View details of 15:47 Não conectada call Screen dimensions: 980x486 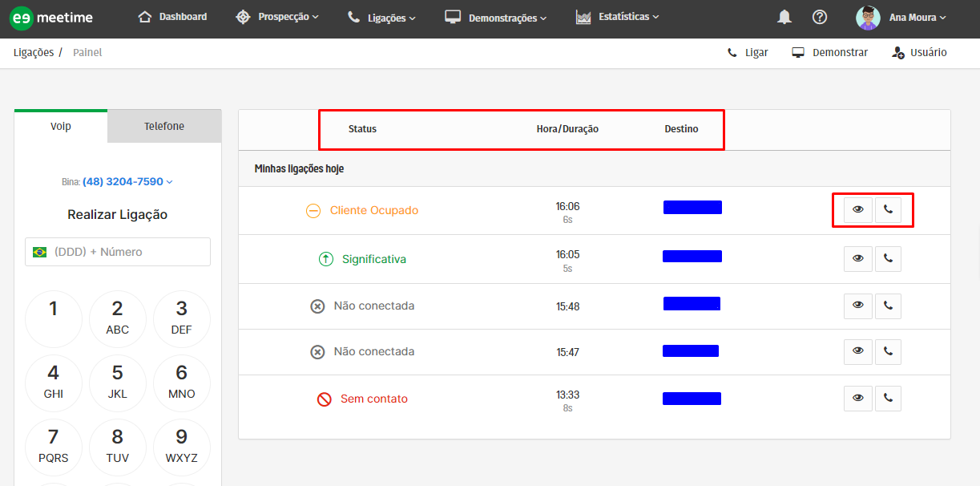pos(858,351)
